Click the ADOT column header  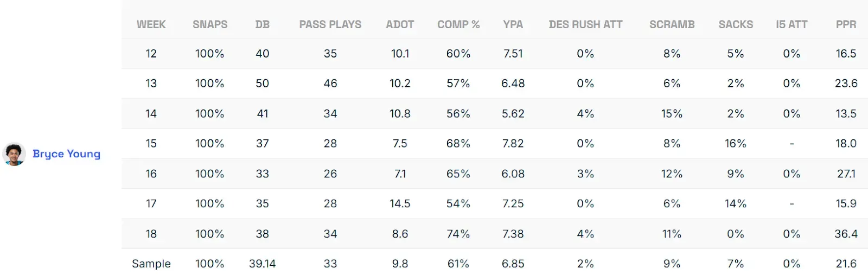click(x=400, y=24)
